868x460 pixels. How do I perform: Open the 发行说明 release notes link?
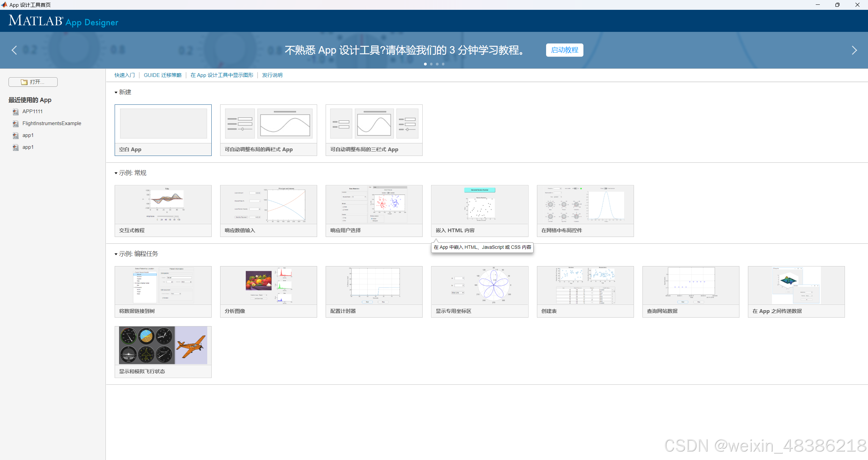pos(272,75)
